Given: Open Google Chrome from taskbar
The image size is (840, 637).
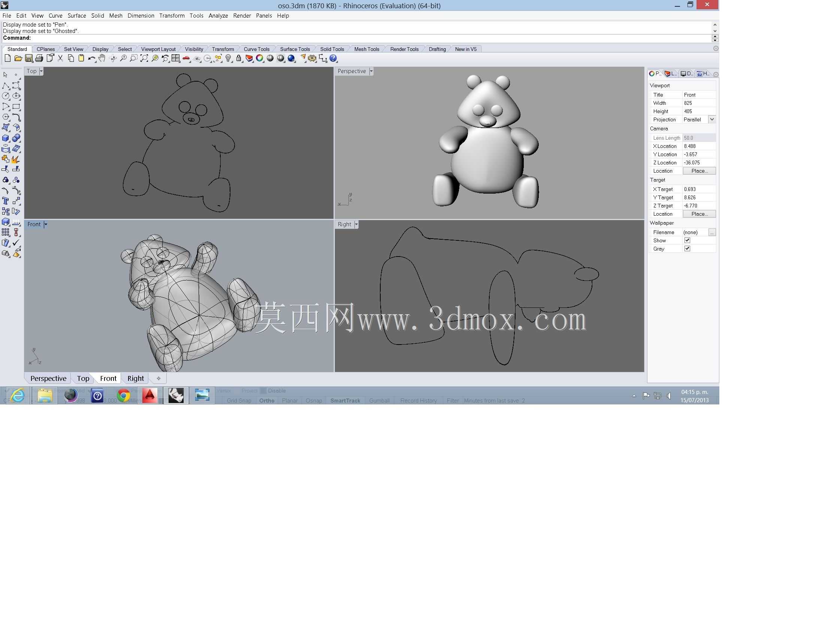Looking at the screenshot, I should coord(123,395).
